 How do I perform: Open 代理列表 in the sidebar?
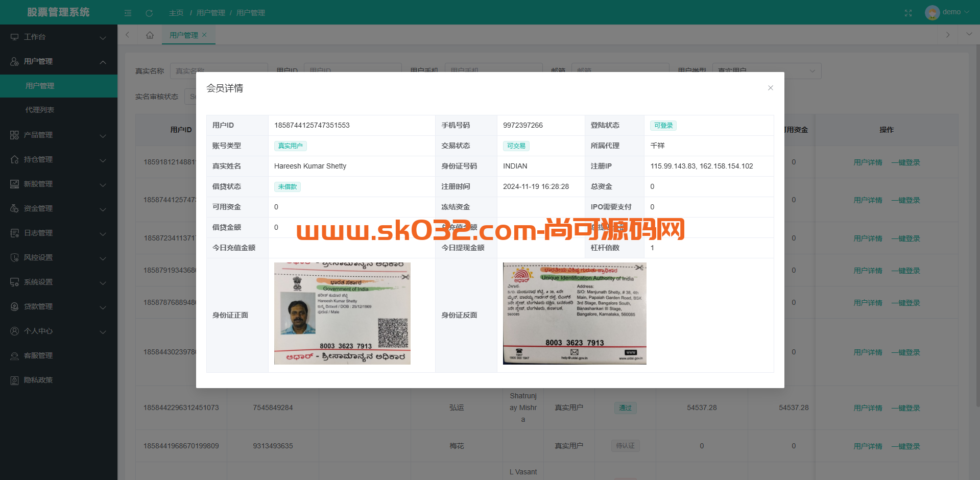click(59, 110)
